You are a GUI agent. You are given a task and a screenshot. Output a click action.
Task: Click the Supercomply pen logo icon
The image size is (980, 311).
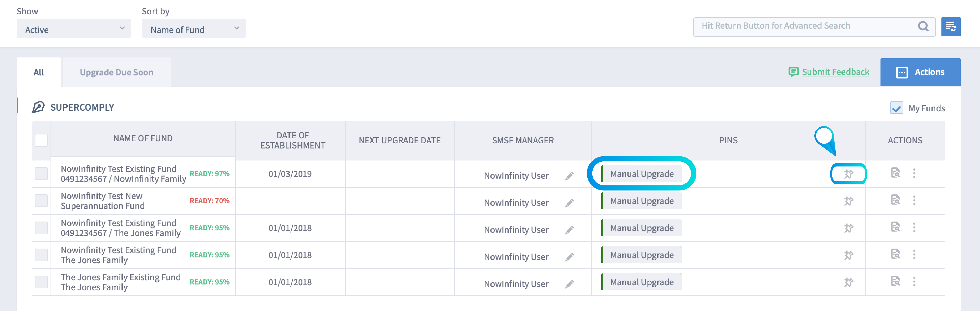(x=38, y=107)
